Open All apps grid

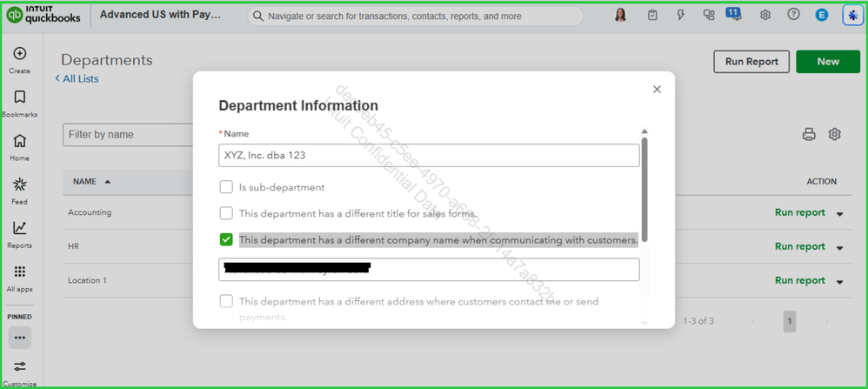tap(19, 278)
